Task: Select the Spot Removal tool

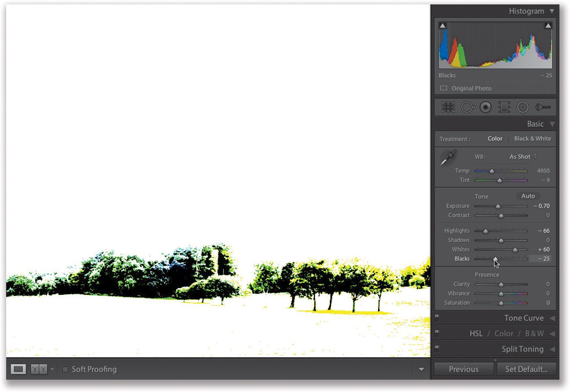Action: (468, 107)
